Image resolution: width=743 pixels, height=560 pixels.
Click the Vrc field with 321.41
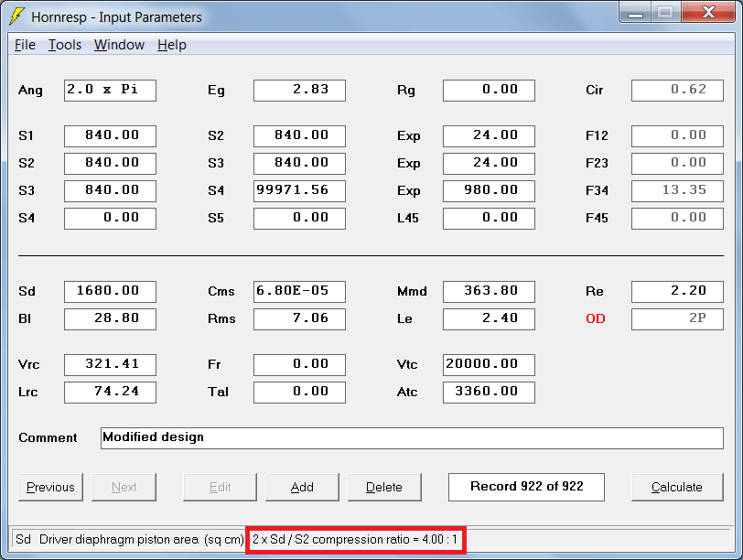coord(110,365)
